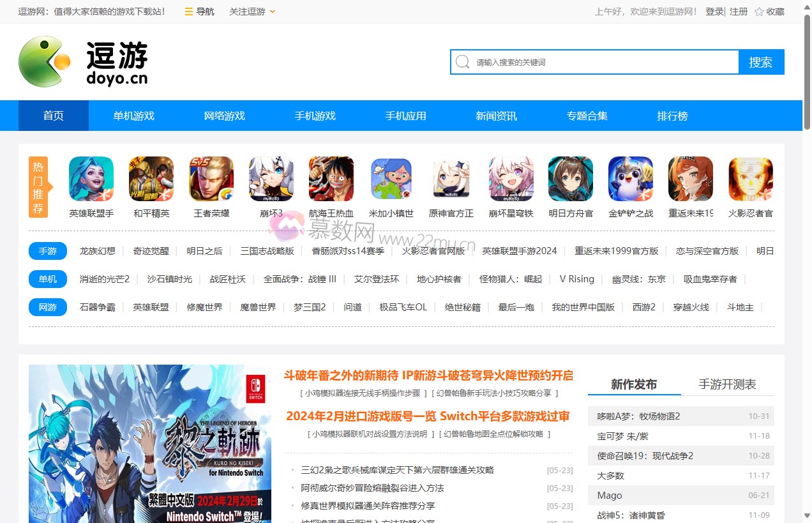Click the 登录 link
The image size is (812, 523).
(714, 11)
